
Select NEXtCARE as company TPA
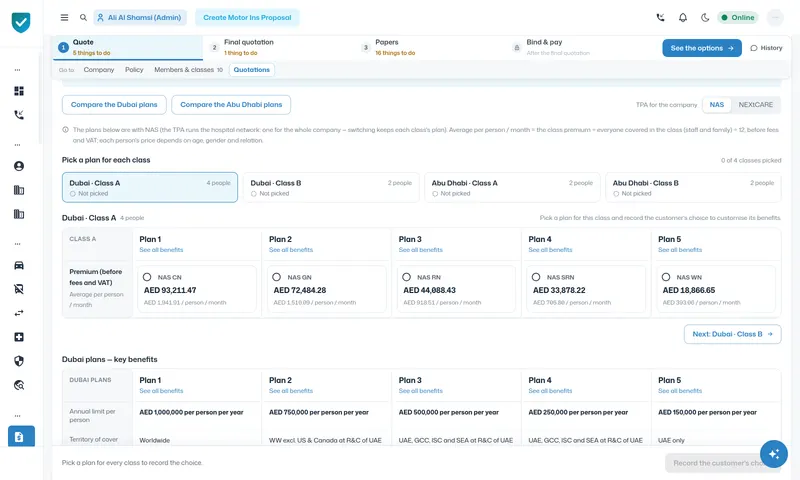[756, 105]
